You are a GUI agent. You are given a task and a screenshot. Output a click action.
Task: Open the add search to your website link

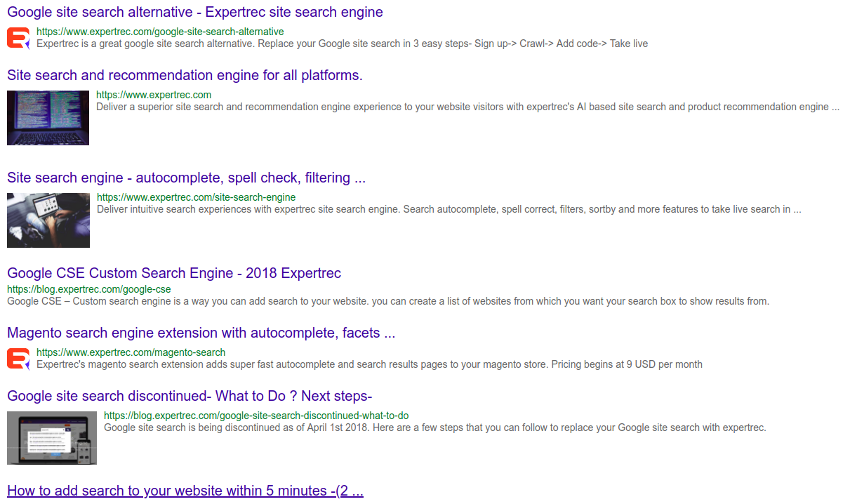[185, 491]
